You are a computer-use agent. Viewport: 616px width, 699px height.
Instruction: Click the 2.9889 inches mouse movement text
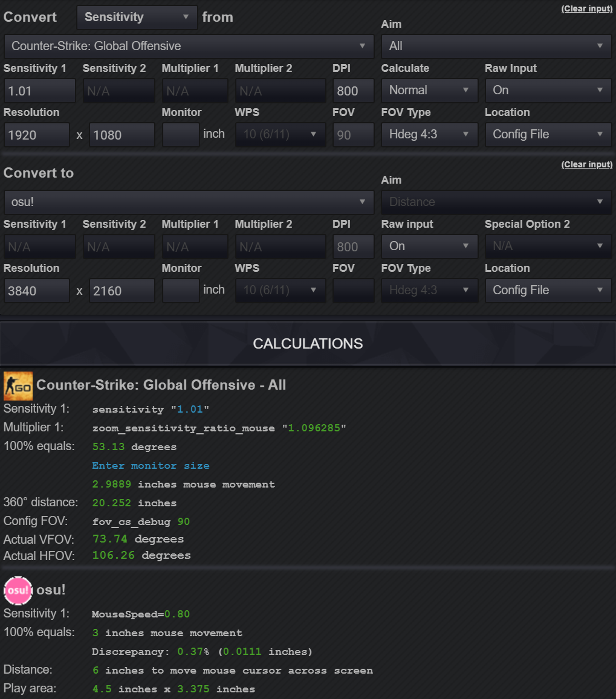pyautogui.click(x=183, y=485)
